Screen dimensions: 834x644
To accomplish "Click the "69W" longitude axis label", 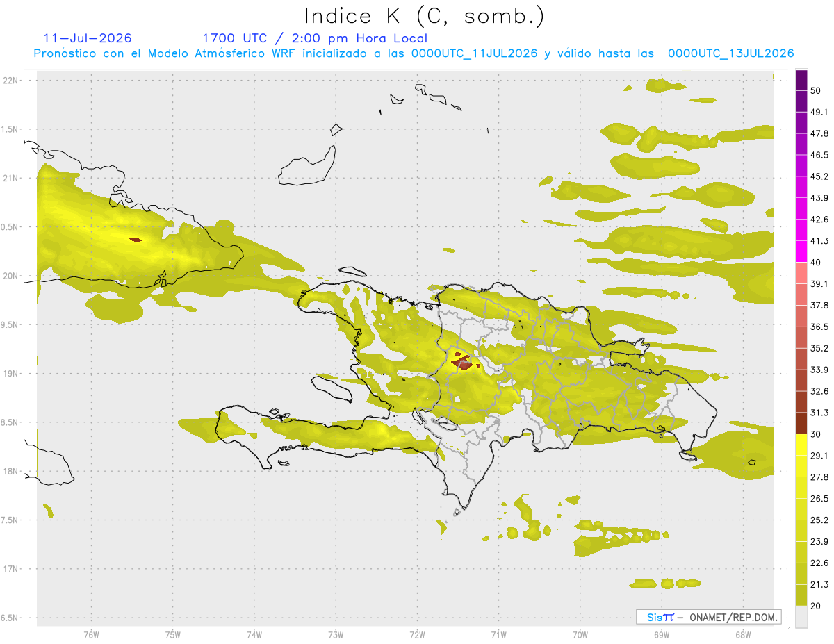I will (x=662, y=636).
